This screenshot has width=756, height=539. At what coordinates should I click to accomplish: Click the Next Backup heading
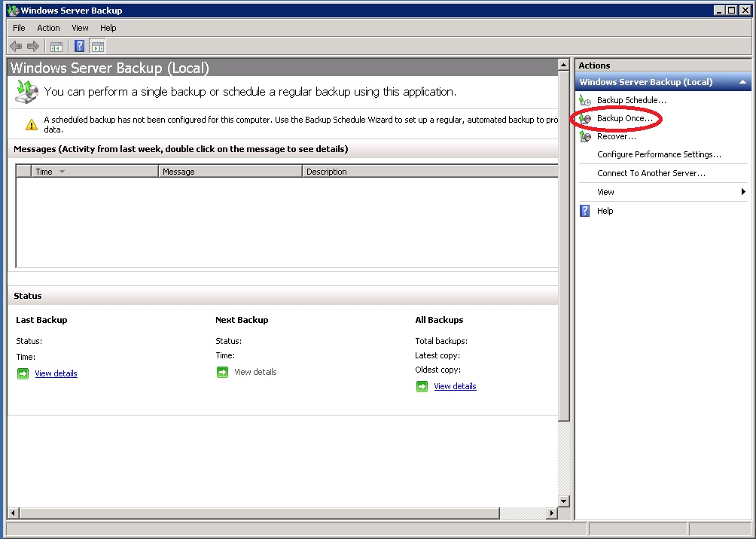(242, 320)
